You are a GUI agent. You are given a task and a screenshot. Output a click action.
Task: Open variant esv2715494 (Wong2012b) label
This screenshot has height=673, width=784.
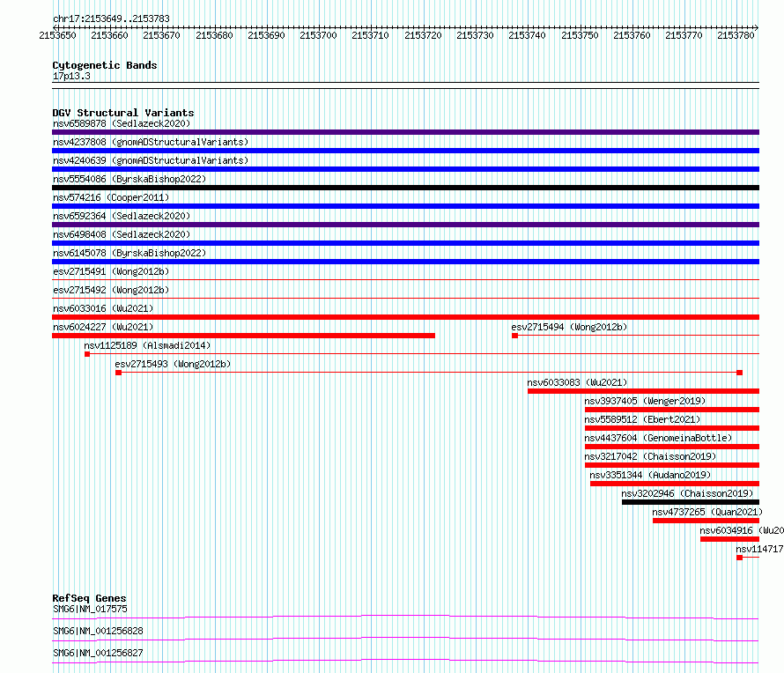pos(569,327)
